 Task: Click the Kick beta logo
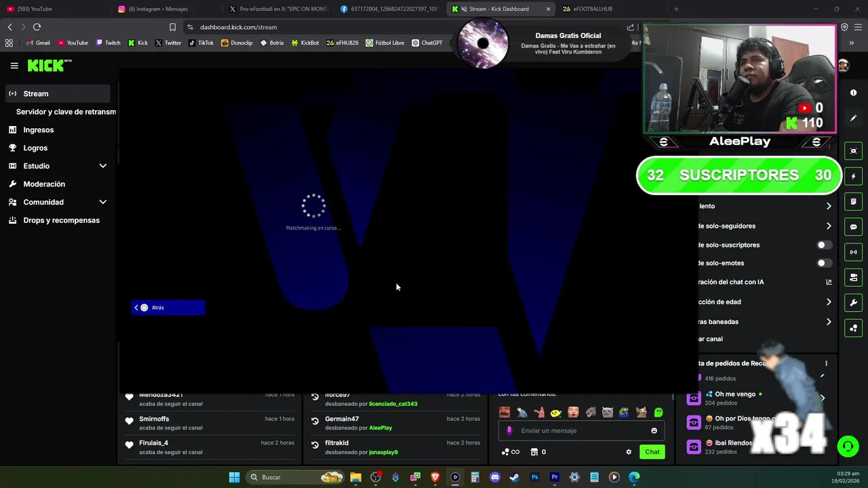(50, 65)
